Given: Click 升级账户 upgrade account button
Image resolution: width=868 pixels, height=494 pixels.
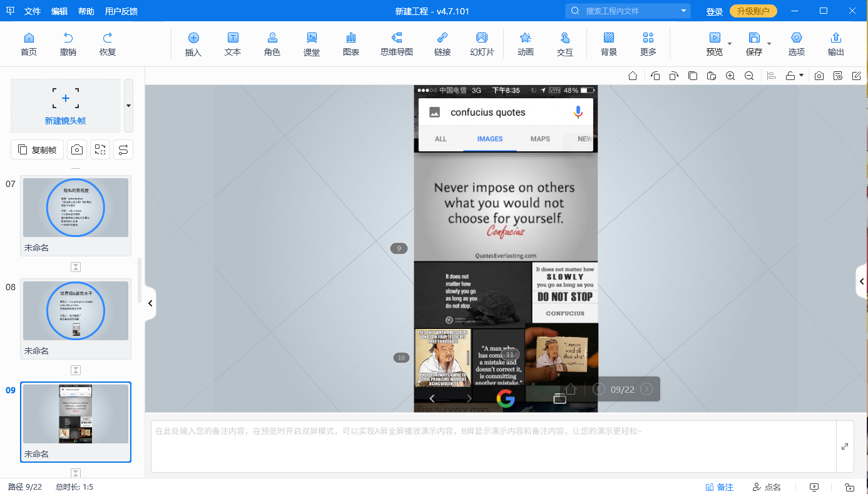Looking at the screenshot, I should point(753,11).
